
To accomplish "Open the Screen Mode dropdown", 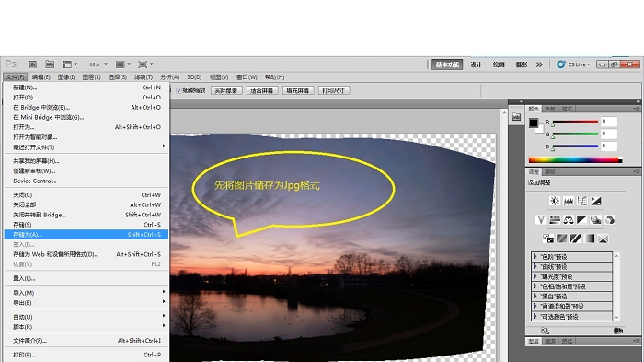I will click(x=145, y=64).
